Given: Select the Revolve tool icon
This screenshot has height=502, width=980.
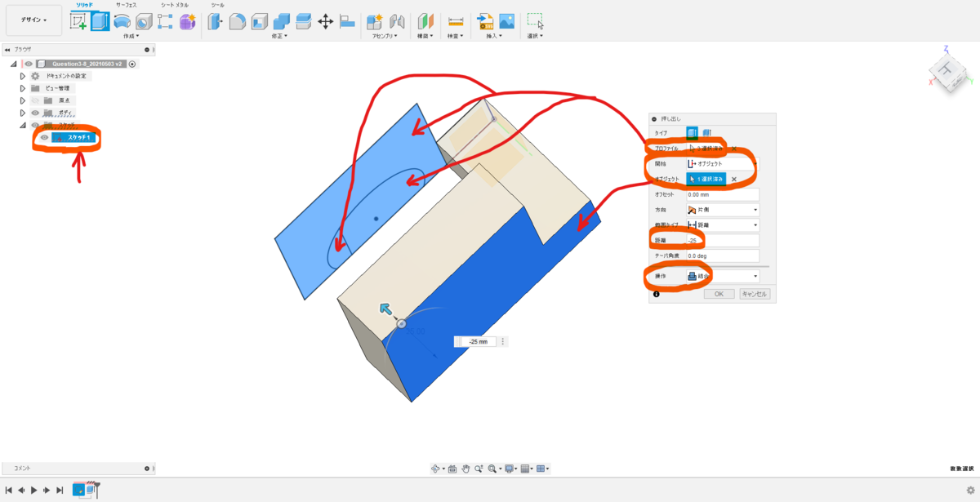Looking at the screenshot, I should 122,22.
